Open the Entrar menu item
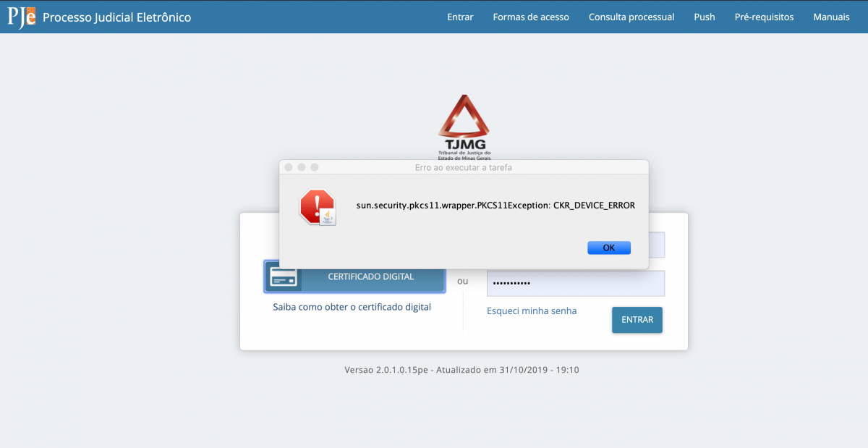Viewport: 868px width, 448px height. (x=460, y=17)
